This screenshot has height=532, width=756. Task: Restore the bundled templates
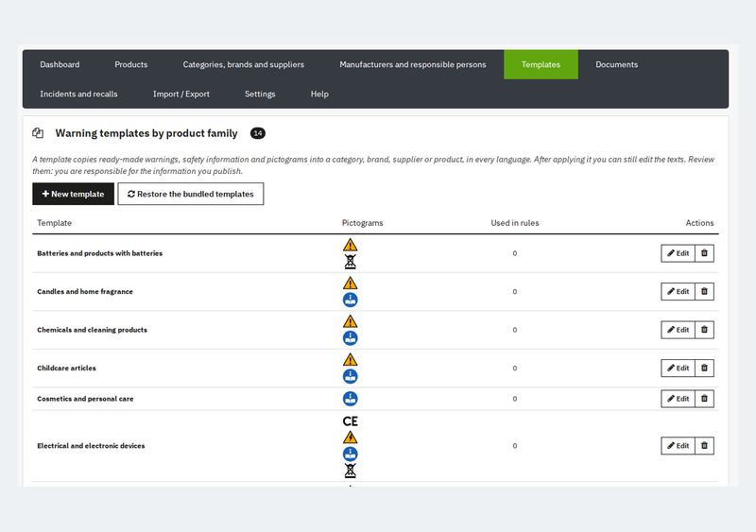click(191, 194)
